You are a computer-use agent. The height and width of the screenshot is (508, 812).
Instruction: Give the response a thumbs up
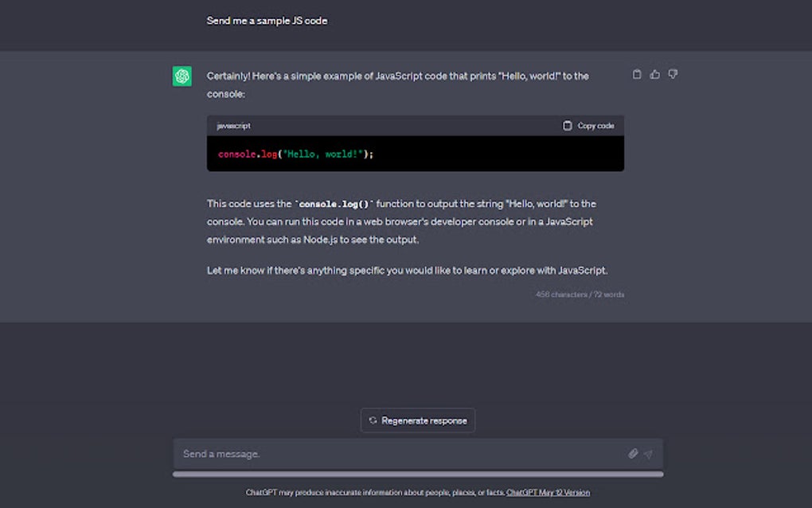click(x=655, y=74)
